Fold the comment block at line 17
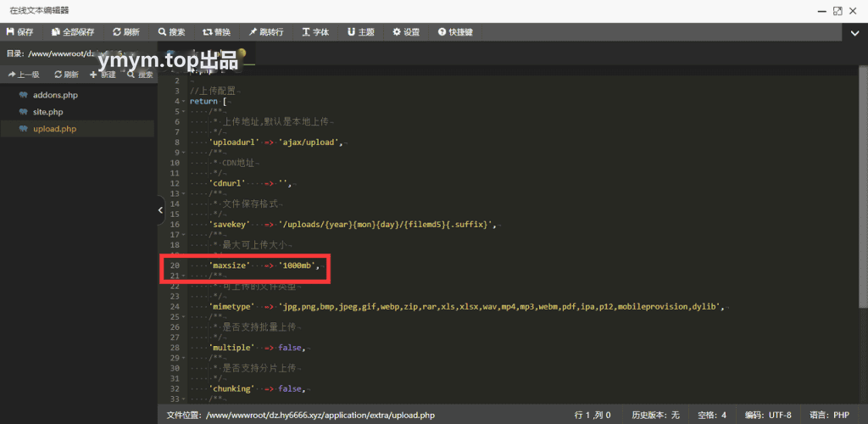Image resolution: width=868 pixels, height=424 pixels. (184, 235)
